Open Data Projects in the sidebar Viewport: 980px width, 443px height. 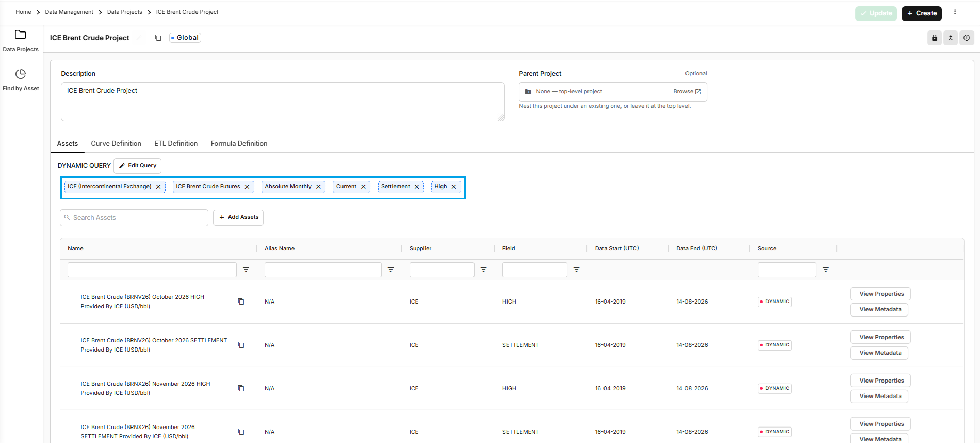21,41
